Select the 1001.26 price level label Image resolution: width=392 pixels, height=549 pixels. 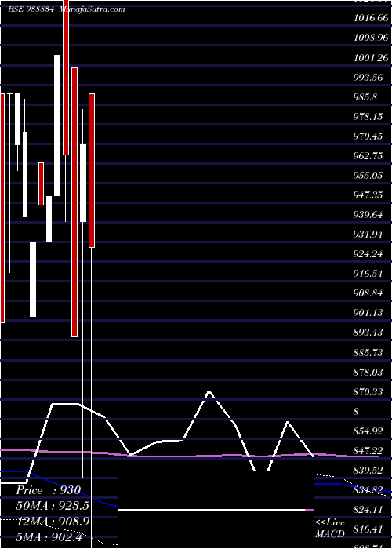(370, 57)
